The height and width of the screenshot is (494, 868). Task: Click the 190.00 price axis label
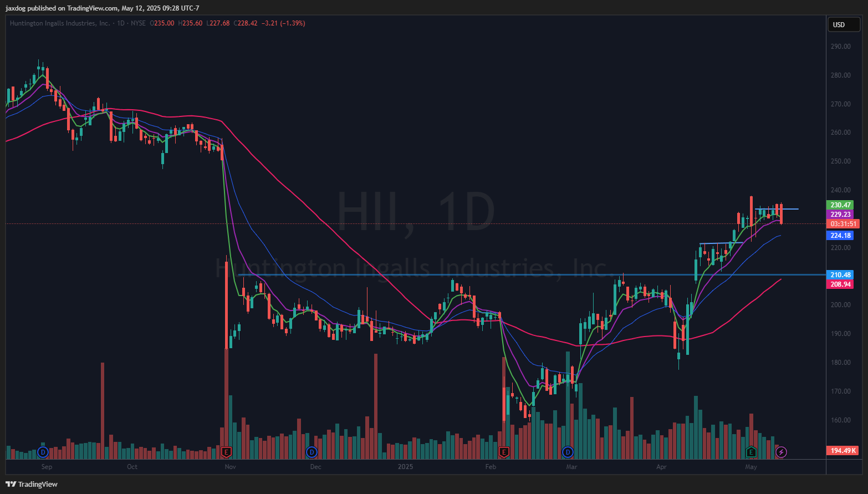pyautogui.click(x=840, y=334)
